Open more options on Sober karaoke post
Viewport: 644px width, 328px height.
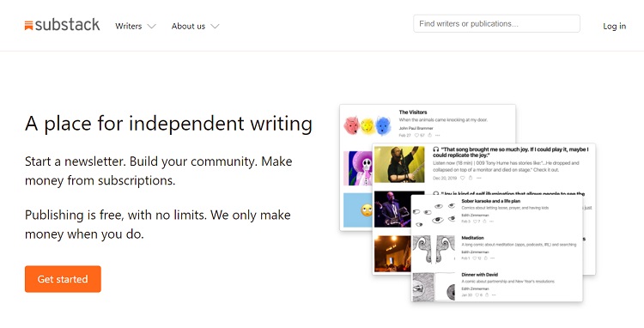[x=492, y=222]
